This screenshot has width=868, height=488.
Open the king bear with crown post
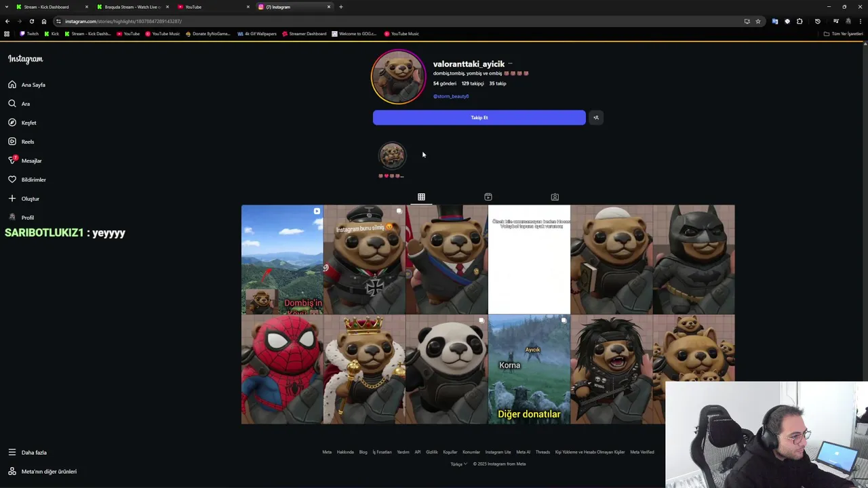(364, 369)
